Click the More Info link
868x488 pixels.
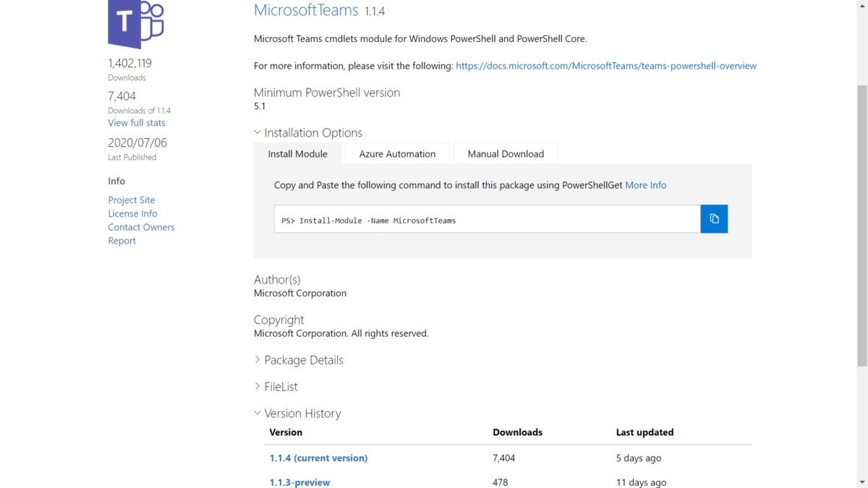pyautogui.click(x=646, y=185)
